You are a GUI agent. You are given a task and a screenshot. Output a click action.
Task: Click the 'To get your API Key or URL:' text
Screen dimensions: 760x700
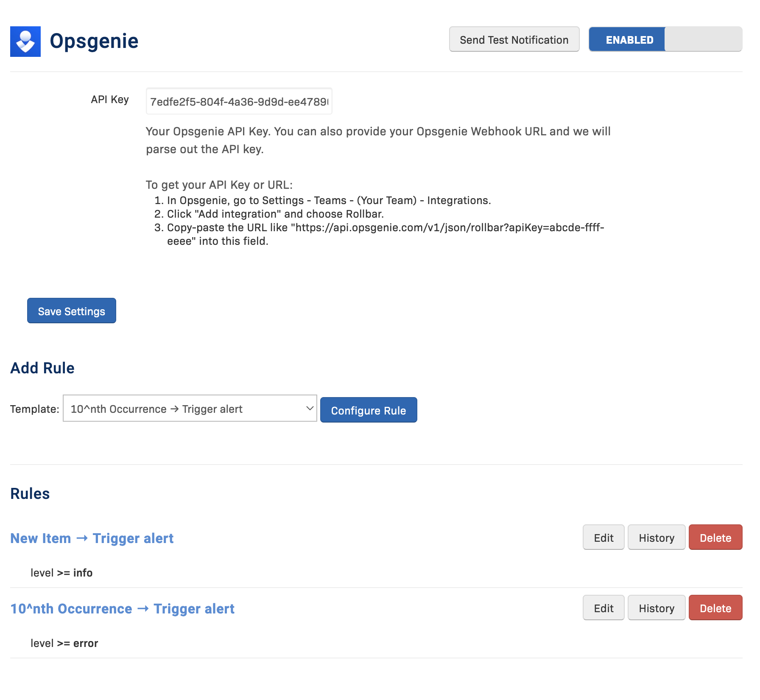coord(219,185)
